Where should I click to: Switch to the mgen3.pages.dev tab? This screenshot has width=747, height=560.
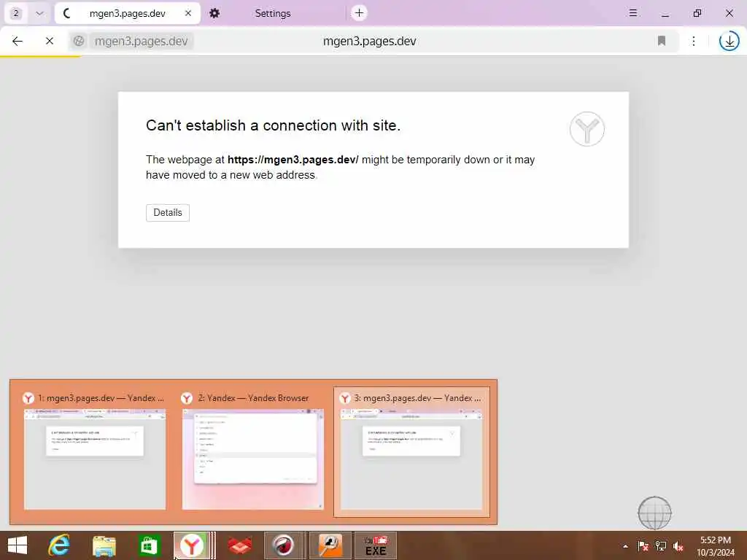pos(127,13)
